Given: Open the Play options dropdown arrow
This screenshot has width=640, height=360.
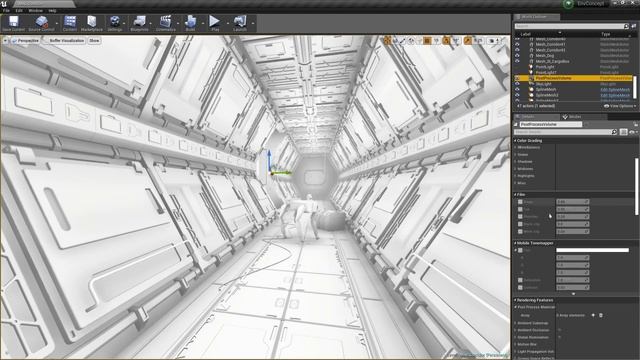Looking at the screenshot, I should (x=227, y=23).
